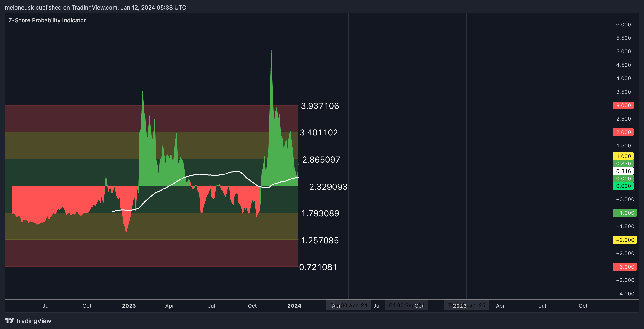Click the -0.500 scale value
The width and height of the screenshot is (644, 329).
point(625,199)
